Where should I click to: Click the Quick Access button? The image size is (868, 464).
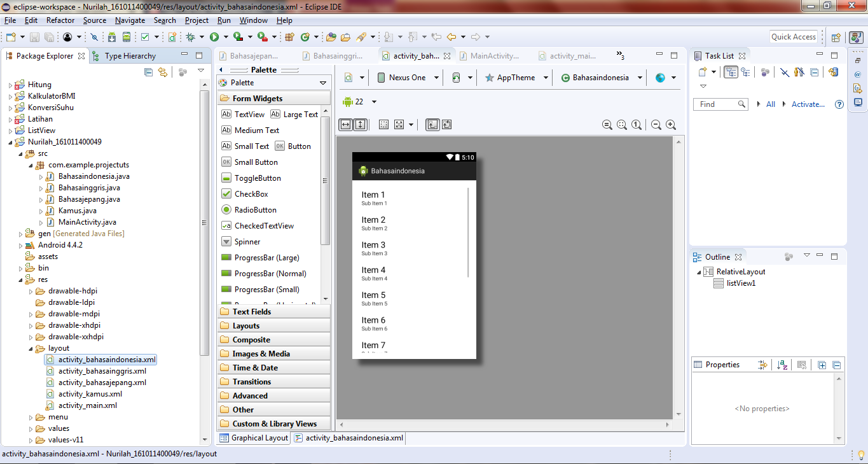[x=794, y=36]
